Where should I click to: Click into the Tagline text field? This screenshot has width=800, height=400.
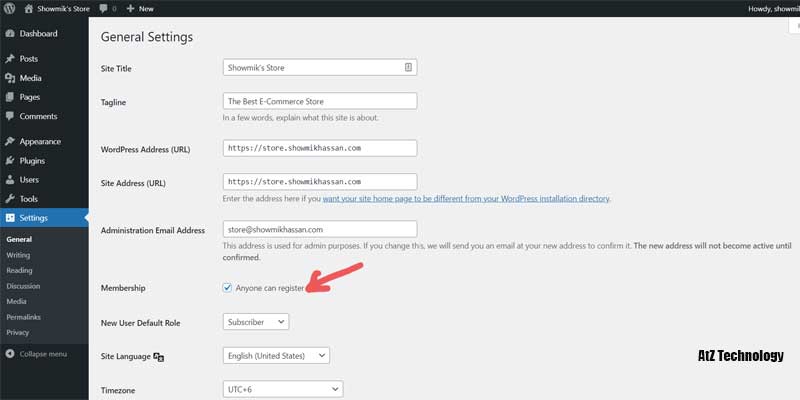click(x=319, y=101)
